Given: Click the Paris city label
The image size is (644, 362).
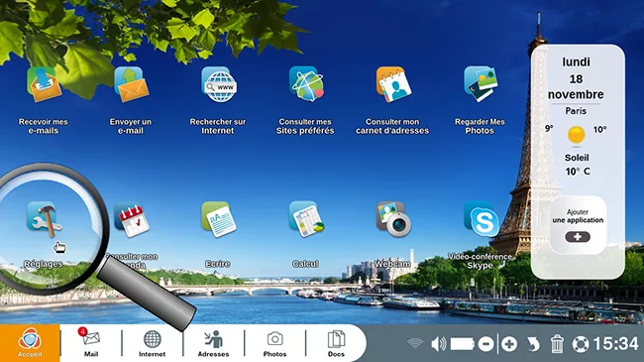Looking at the screenshot, I should pyautogui.click(x=576, y=111).
